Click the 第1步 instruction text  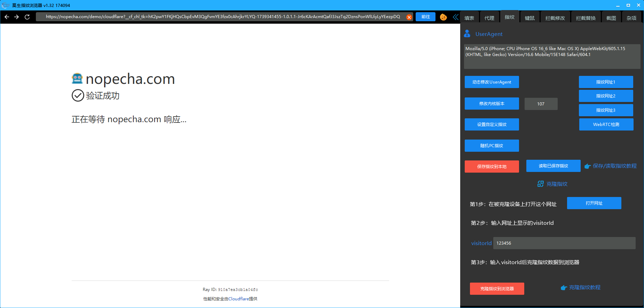pos(513,204)
